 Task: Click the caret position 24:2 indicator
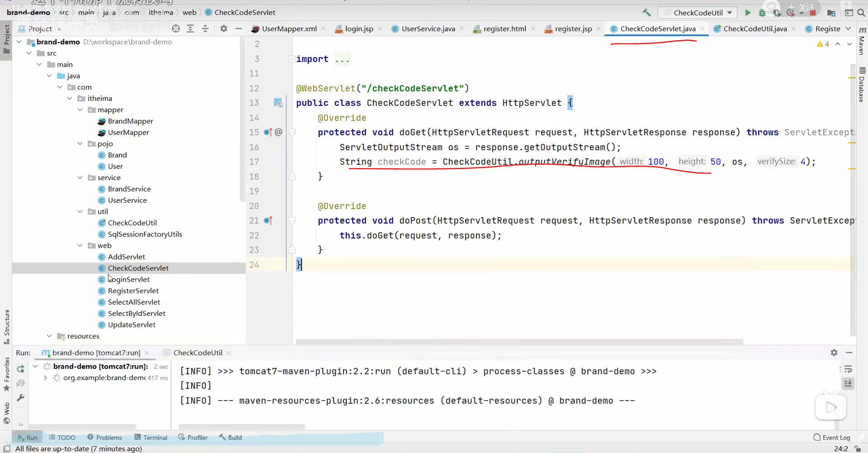841,448
